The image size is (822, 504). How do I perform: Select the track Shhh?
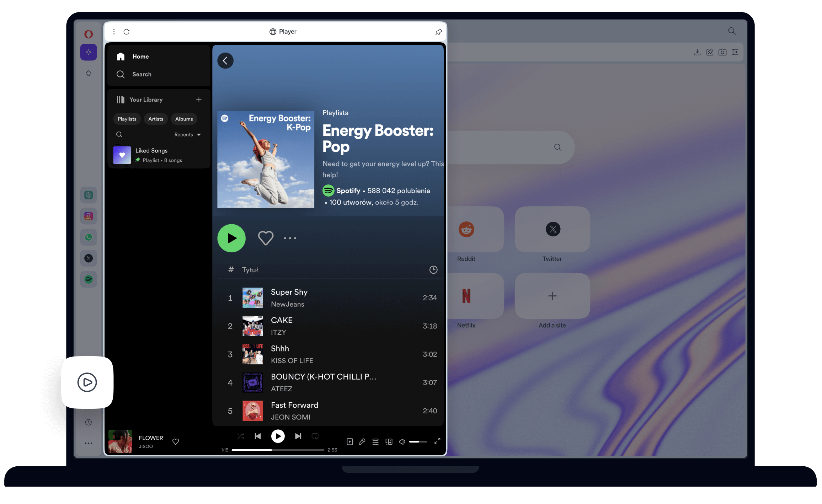(x=280, y=349)
